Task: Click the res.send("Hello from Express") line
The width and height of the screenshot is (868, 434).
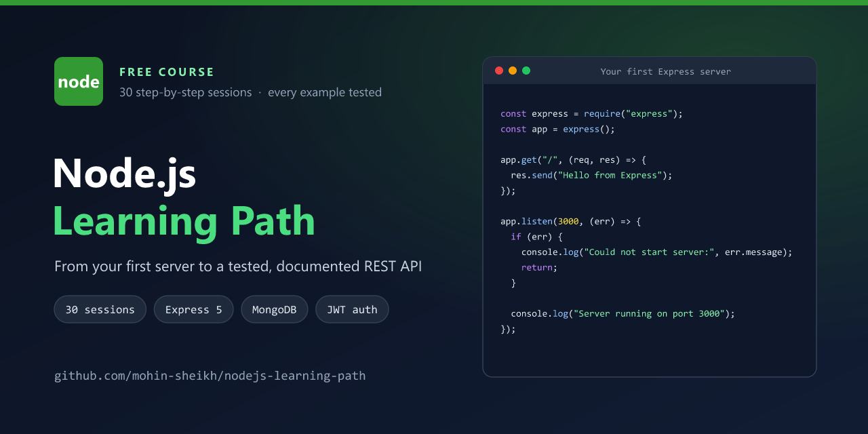Action: tap(592, 175)
